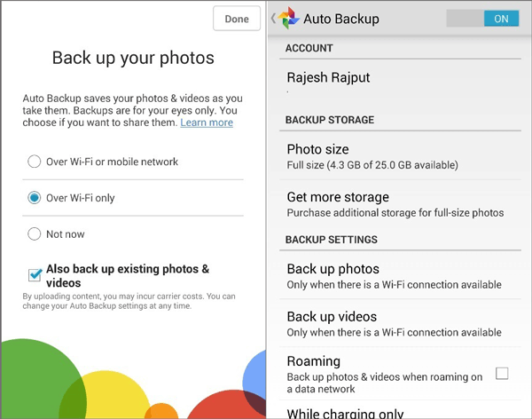The image size is (532, 419).
Task: Select Over Wi-Fi or mobile network option
Action: (x=133, y=162)
